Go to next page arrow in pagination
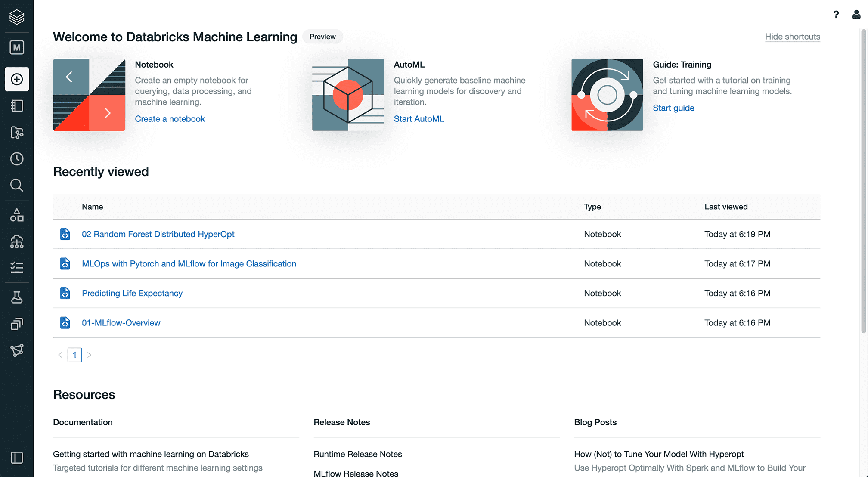Screen dimensions: 868x477 [89, 355]
